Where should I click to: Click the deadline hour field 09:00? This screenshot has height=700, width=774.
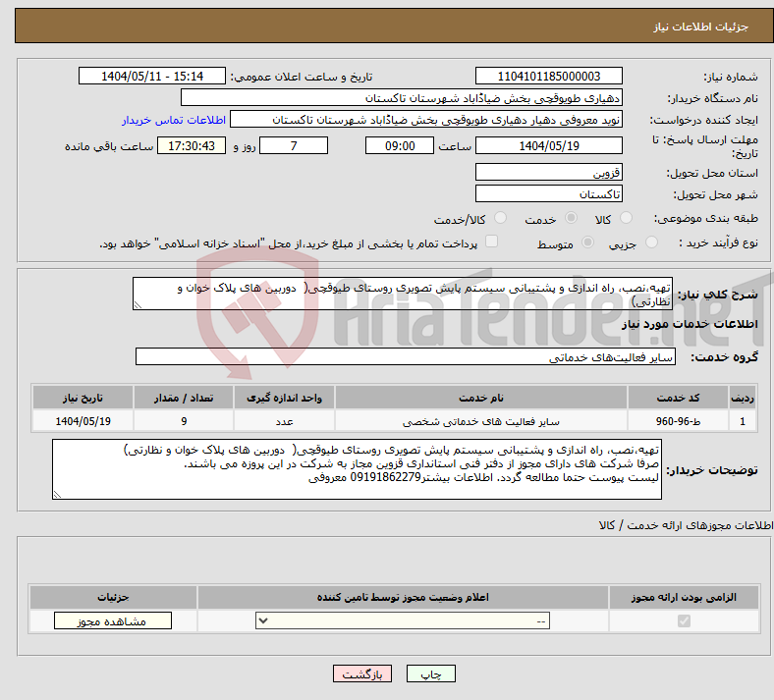[400, 145]
